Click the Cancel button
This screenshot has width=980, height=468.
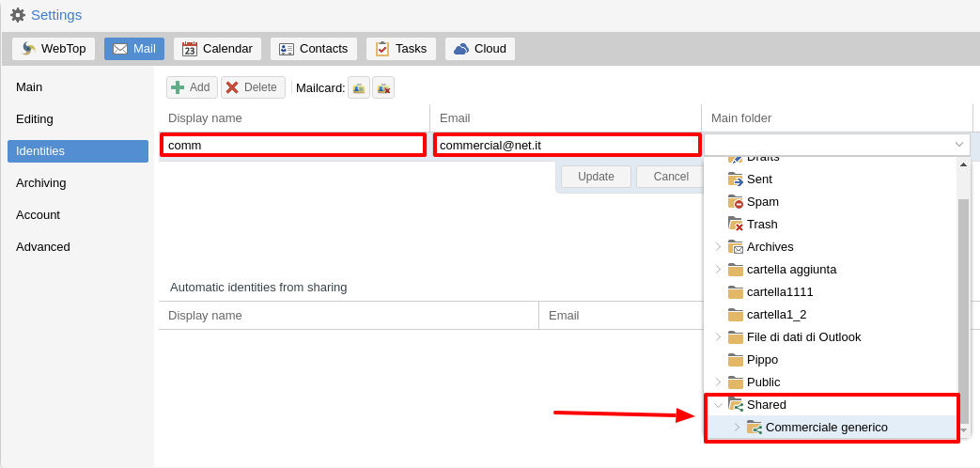pos(671,176)
